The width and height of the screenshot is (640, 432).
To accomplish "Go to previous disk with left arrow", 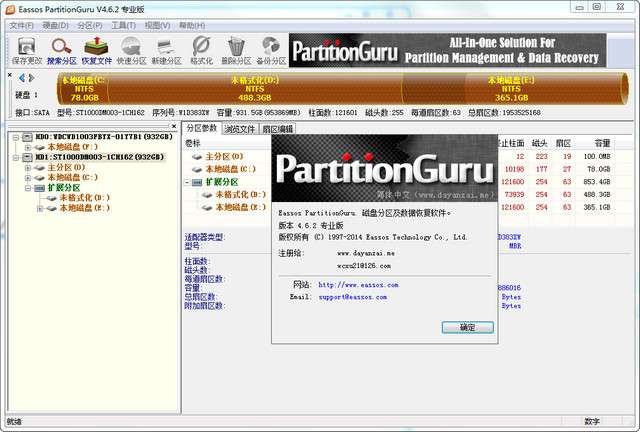I will [22, 78].
